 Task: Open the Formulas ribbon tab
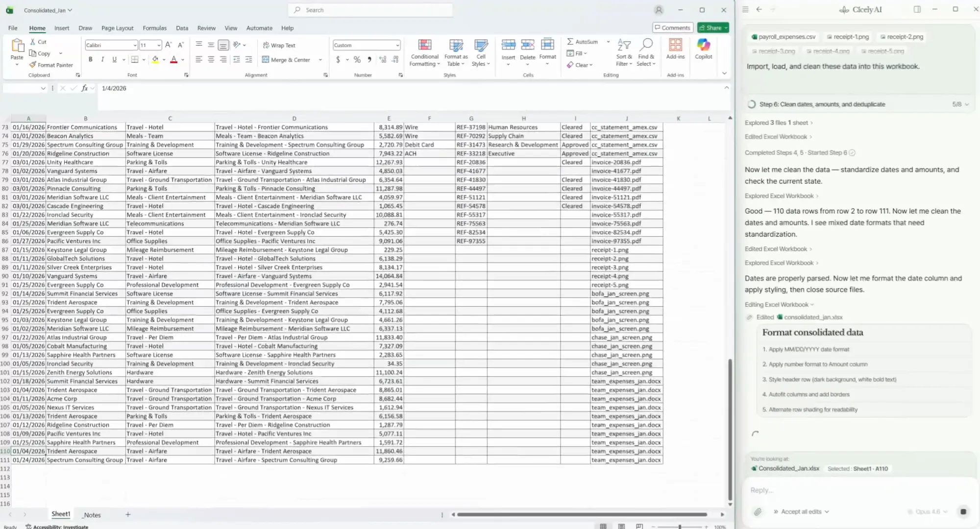(x=154, y=28)
